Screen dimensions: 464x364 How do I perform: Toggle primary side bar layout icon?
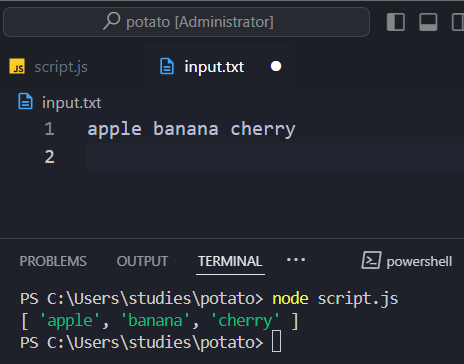pos(396,22)
